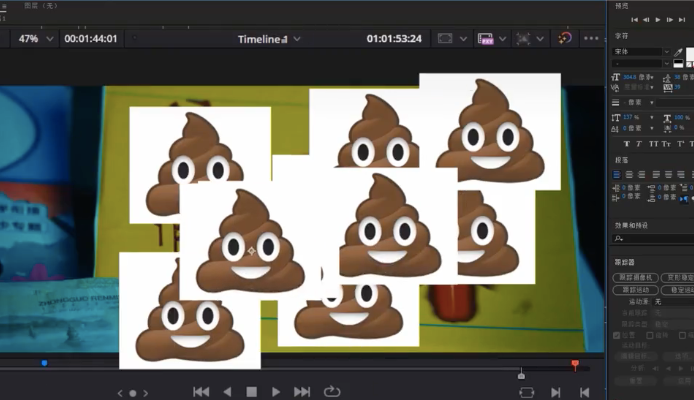
Task: Toggle faux italic text style
Action: [x=639, y=144]
